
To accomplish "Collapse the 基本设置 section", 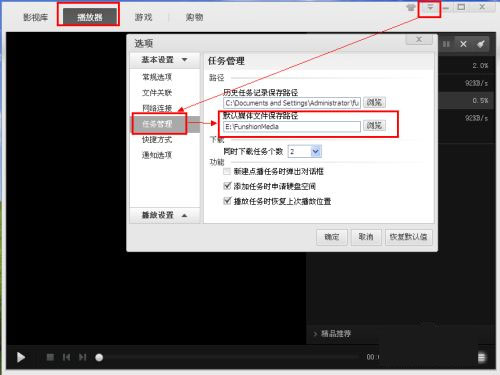I will [165, 60].
